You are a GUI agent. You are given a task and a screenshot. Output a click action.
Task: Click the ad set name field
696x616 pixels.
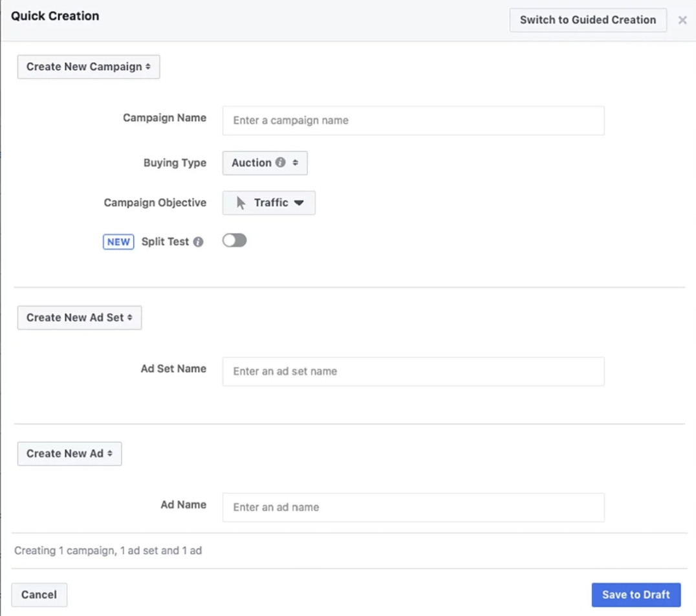[x=413, y=371]
